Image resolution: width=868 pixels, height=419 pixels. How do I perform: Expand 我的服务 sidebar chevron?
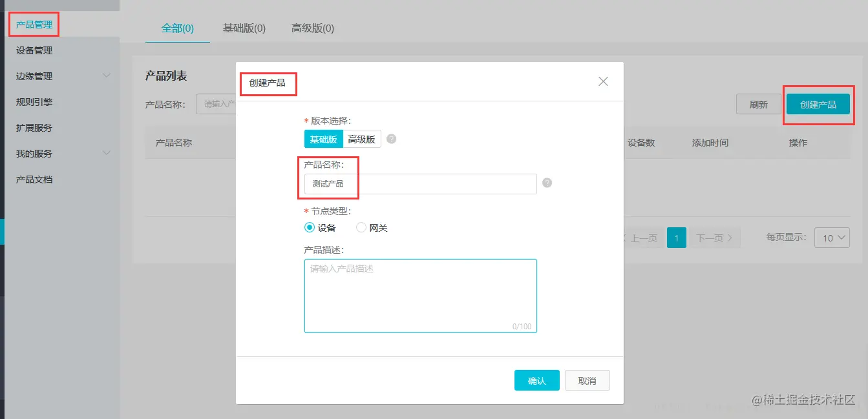[107, 153]
